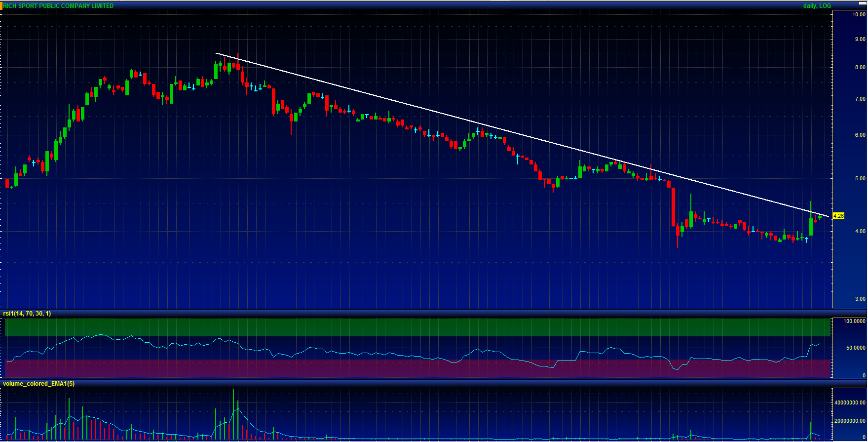Click the 8.00 price axis label

[x=861, y=67]
